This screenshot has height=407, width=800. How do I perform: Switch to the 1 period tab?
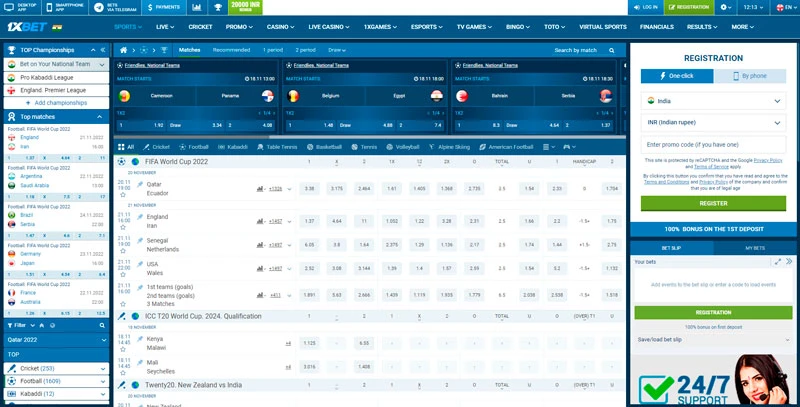272,50
